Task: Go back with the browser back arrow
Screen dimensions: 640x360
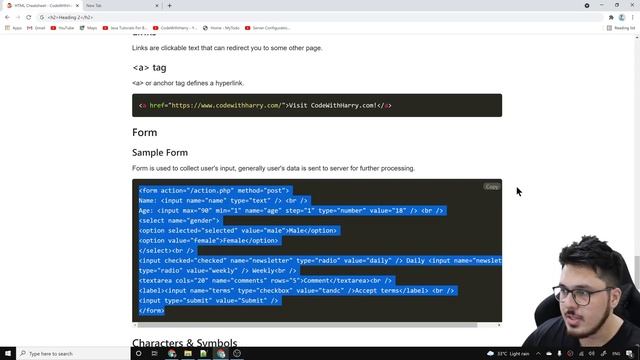Action: (x=7, y=18)
